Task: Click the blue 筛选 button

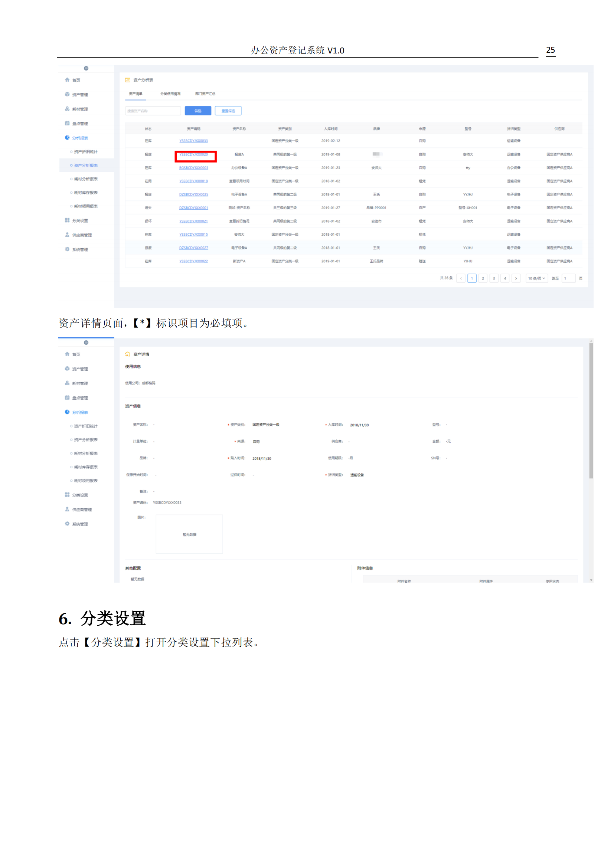Action: [198, 111]
